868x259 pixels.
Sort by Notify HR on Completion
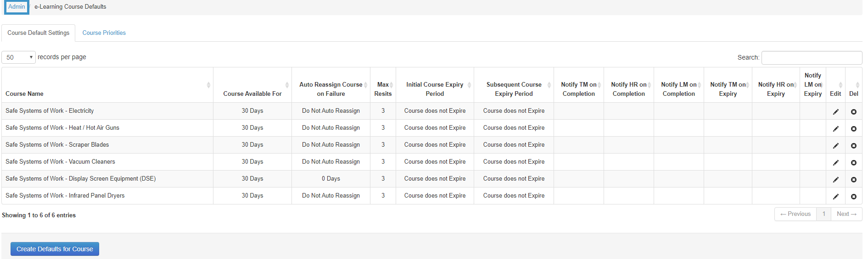pos(629,85)
